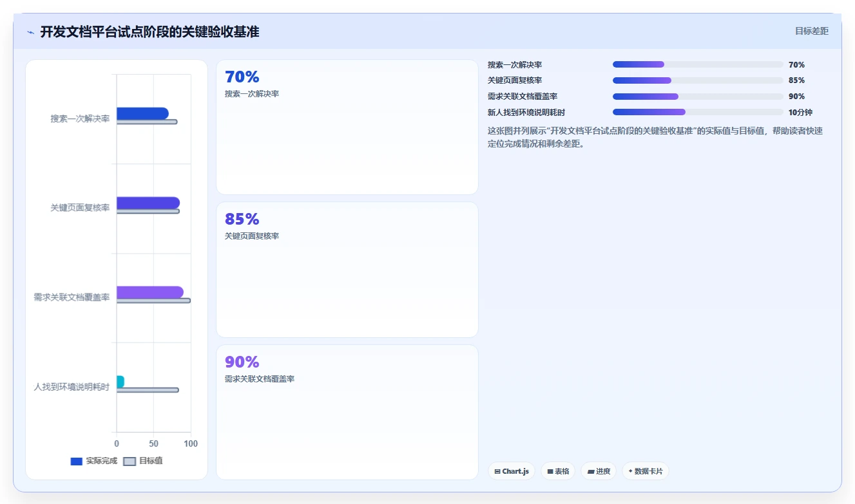
Task: Click the 关键页面复核率 progress bar
Action: point(698,80)
